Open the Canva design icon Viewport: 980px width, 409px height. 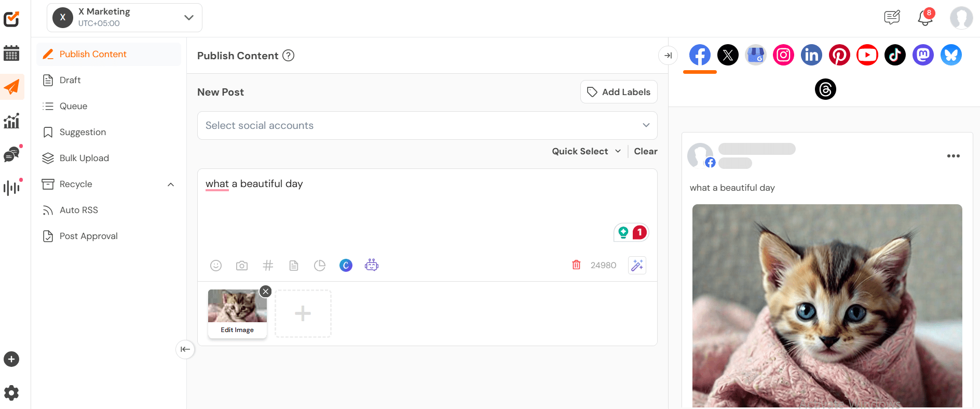tap(346, 266)
